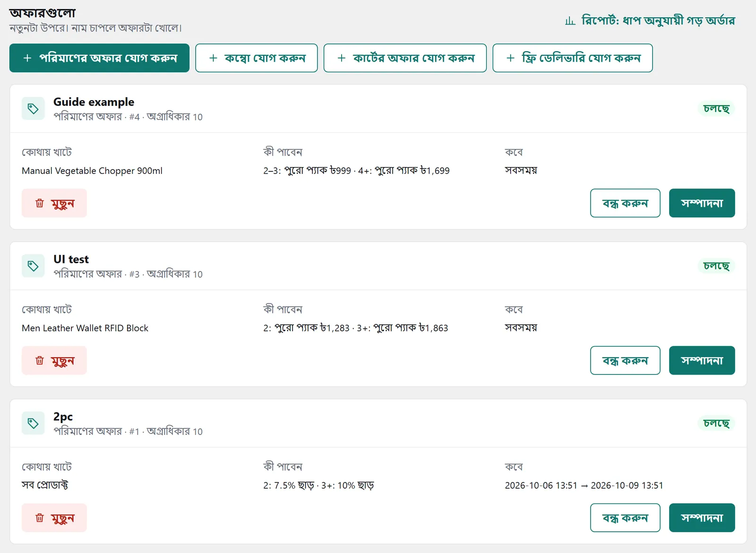Click plus icon in পরিমাণের অফার button
This screenshot has width=756, height=553.
[x=27, y=58]
